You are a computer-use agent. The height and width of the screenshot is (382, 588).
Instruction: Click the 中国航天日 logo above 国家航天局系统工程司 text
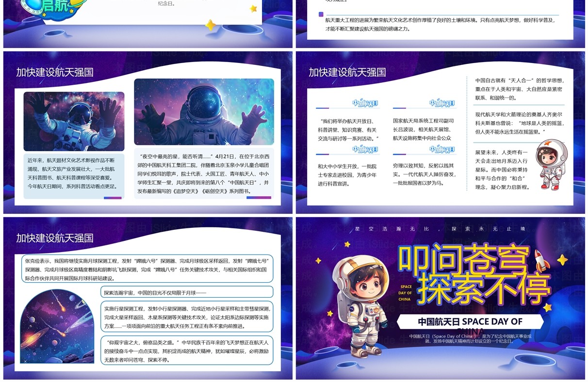(x=442, y=103)
